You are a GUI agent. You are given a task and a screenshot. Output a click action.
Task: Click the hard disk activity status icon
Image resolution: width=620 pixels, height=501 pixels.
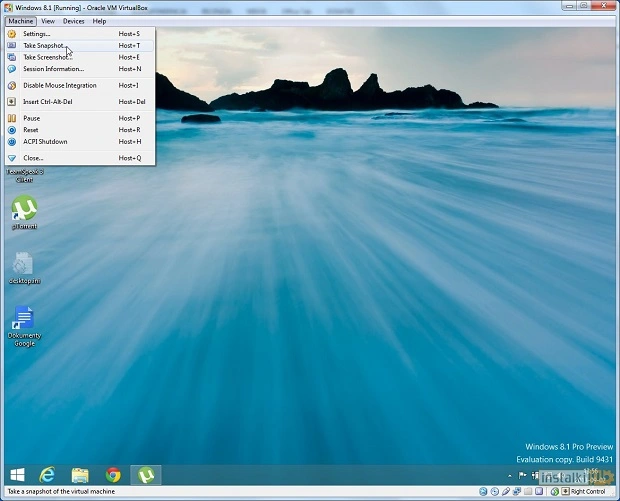click(x=483, y=492)
